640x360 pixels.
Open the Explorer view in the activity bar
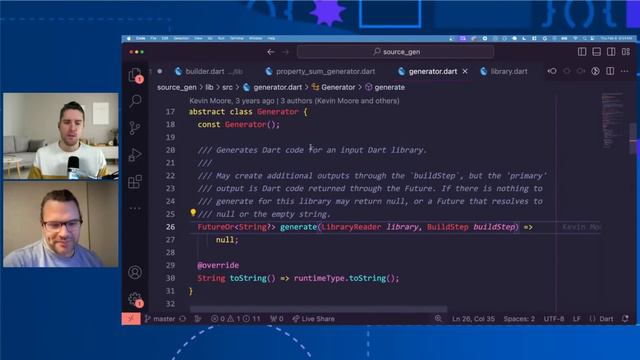pos(135,75)
